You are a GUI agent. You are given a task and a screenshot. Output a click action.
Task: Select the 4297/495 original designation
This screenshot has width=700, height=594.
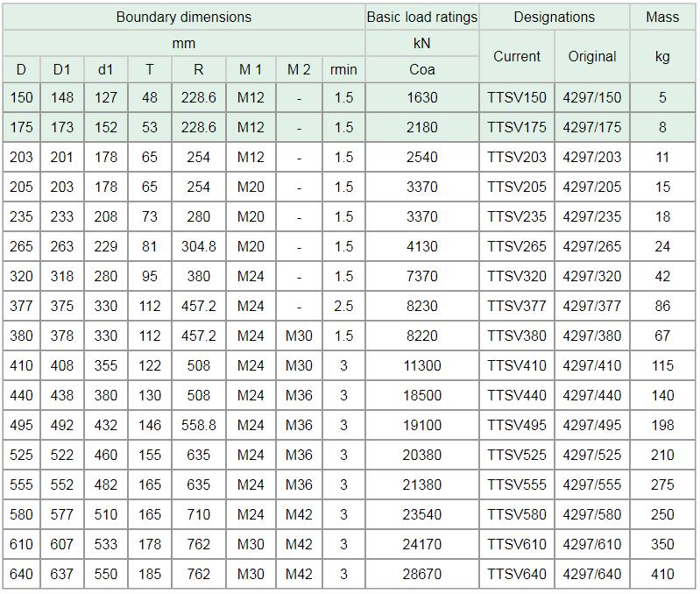[x=592, y=425]
